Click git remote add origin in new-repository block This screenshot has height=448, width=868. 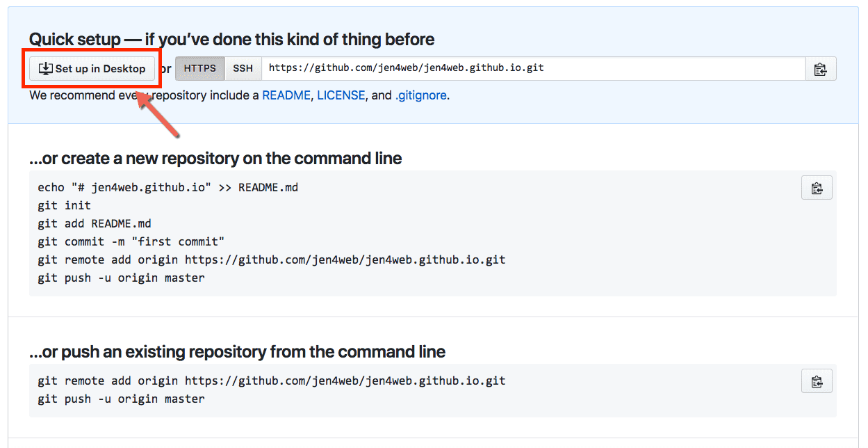click(272, 260)
